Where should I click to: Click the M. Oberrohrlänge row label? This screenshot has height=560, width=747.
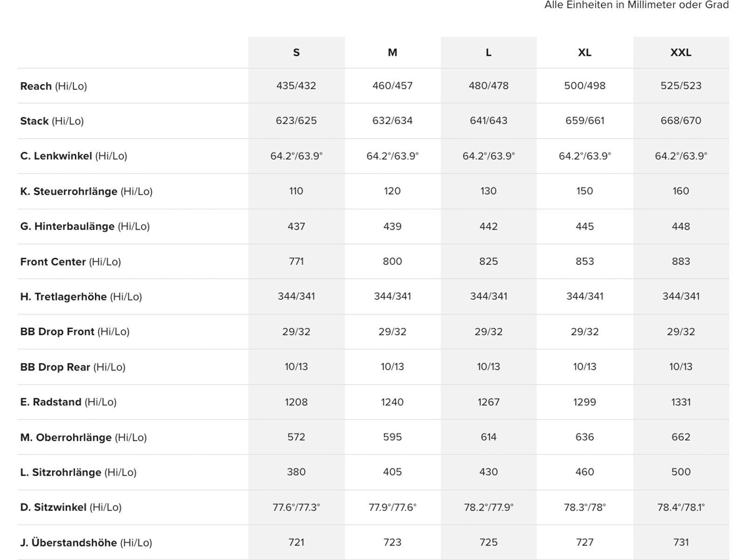point(84,438)
